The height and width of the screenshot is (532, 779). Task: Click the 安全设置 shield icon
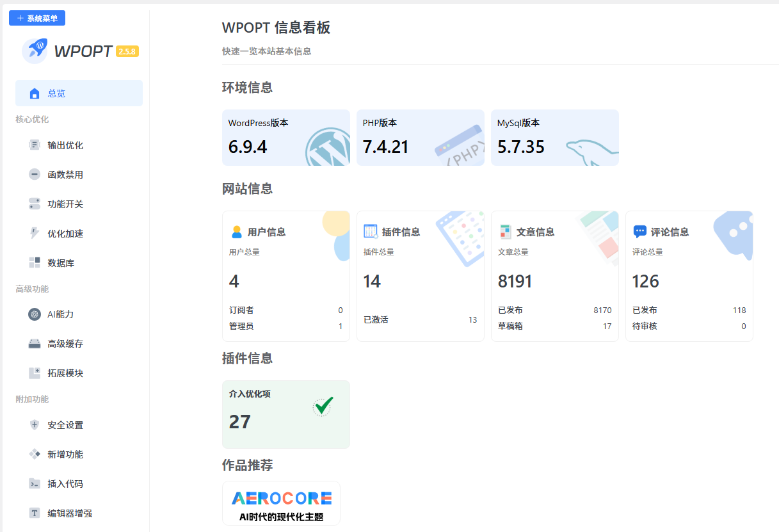click(x=35, y=425)
